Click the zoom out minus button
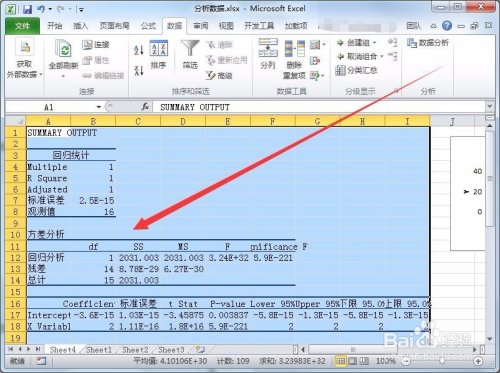The width and height of the screenshot is (500, 373). tap(405, 361)
